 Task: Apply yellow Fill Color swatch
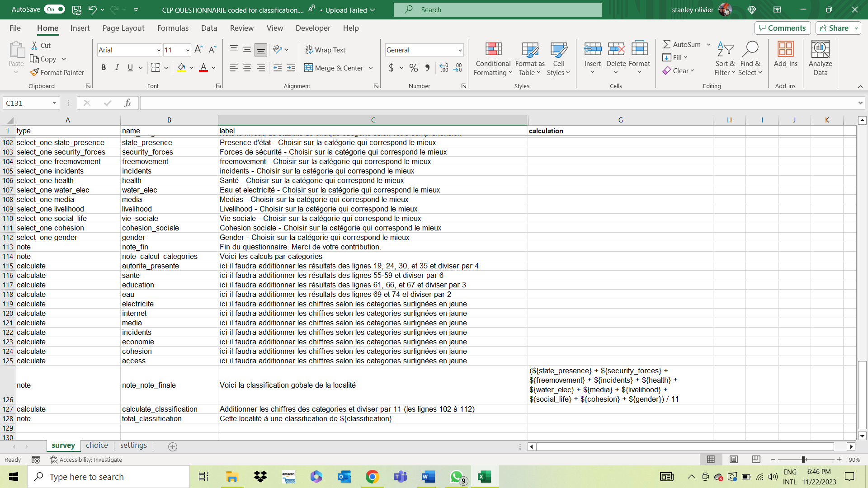(181, 68)
